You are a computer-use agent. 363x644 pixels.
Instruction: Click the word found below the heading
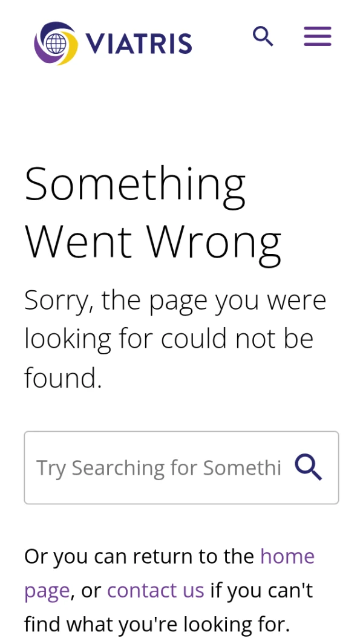62,378
